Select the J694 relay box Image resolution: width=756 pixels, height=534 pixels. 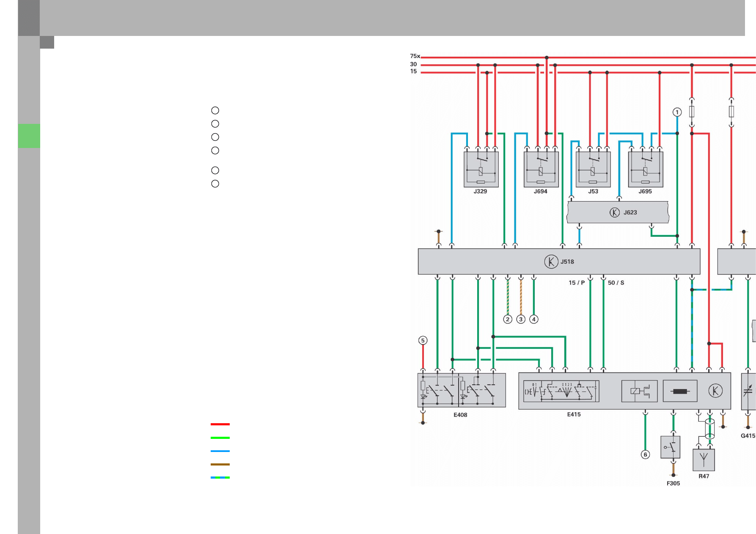click(541, 169)
